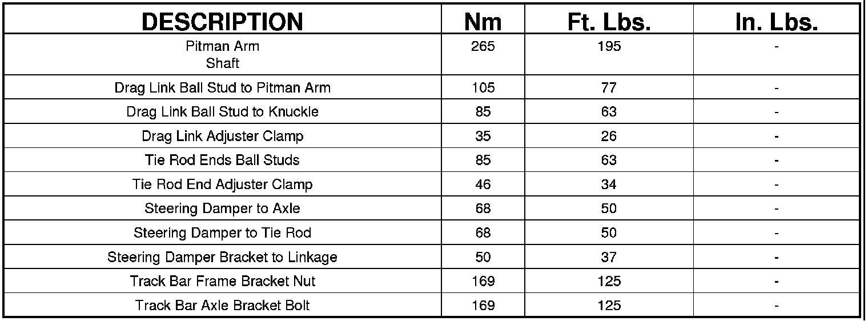The image size is (868, 321).
Task: Select the In. Lbs. column header
Action: pyautogui.click(x=776, y=22)
